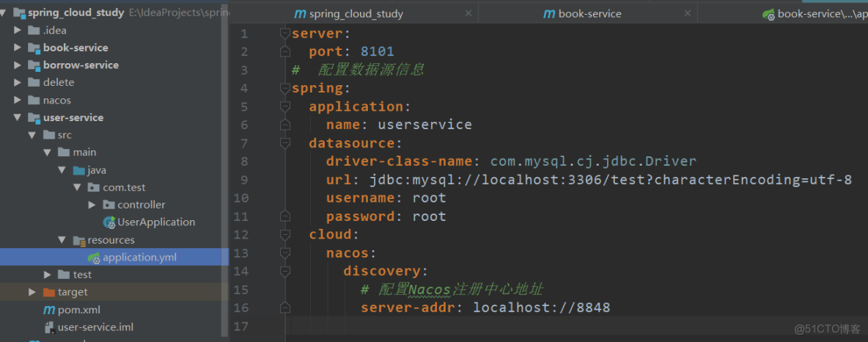
Task: Click the Maven icon beside pom.xml
Action: click(48, 310)
